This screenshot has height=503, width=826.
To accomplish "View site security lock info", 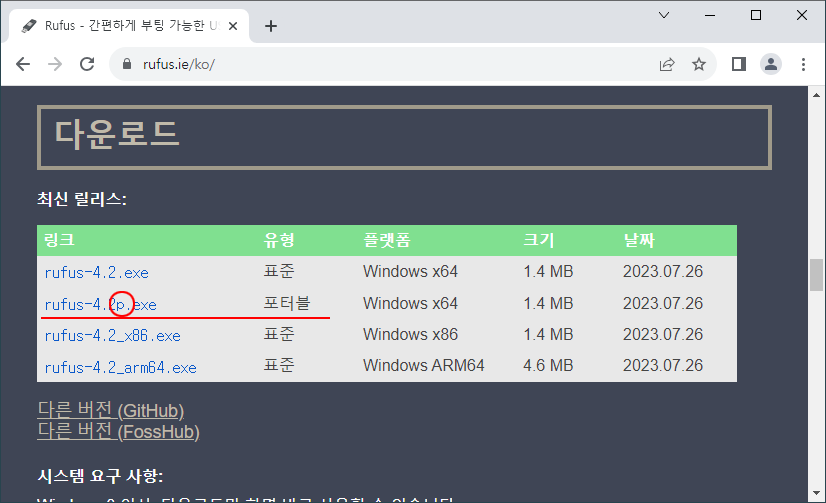I will tap(126, 64).
